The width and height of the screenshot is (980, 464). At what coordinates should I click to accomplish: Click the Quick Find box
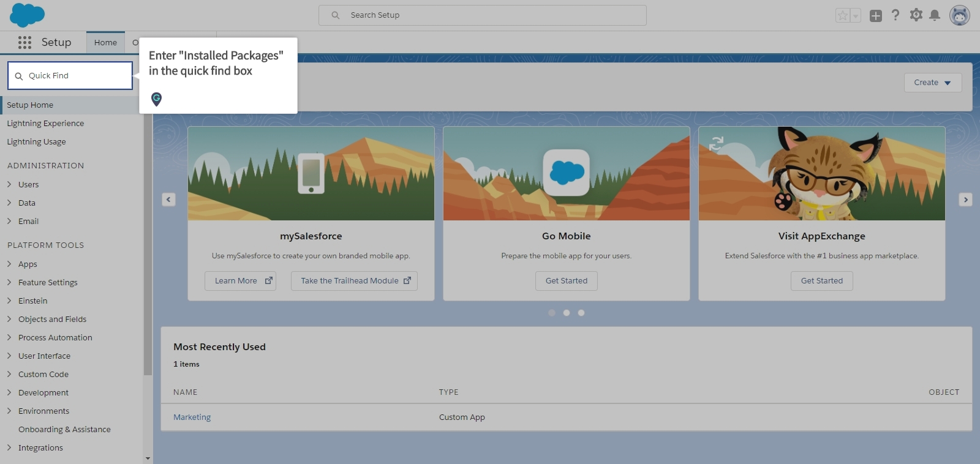[x=70, y=76]
